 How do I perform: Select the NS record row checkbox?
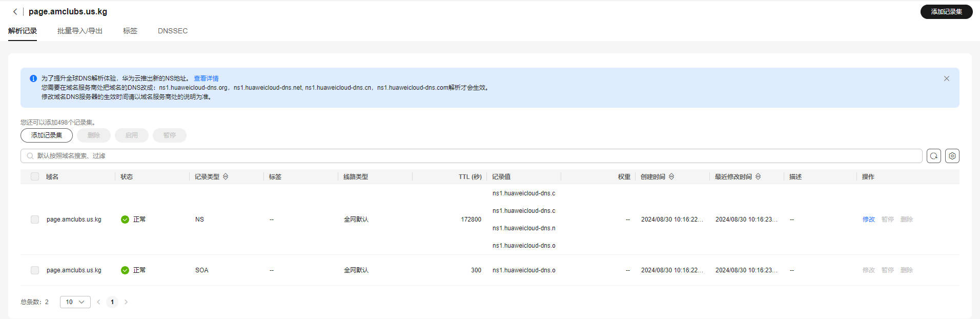(35, 220)
